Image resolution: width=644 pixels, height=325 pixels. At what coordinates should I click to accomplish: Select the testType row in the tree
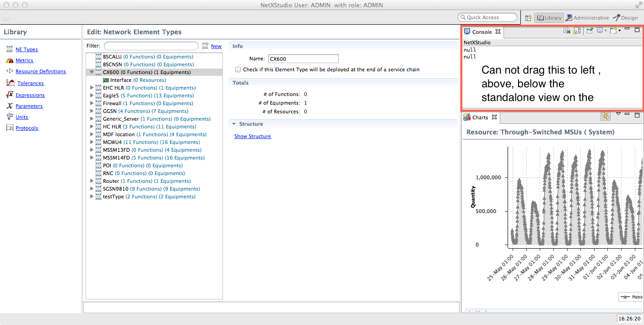pos(154,197)
